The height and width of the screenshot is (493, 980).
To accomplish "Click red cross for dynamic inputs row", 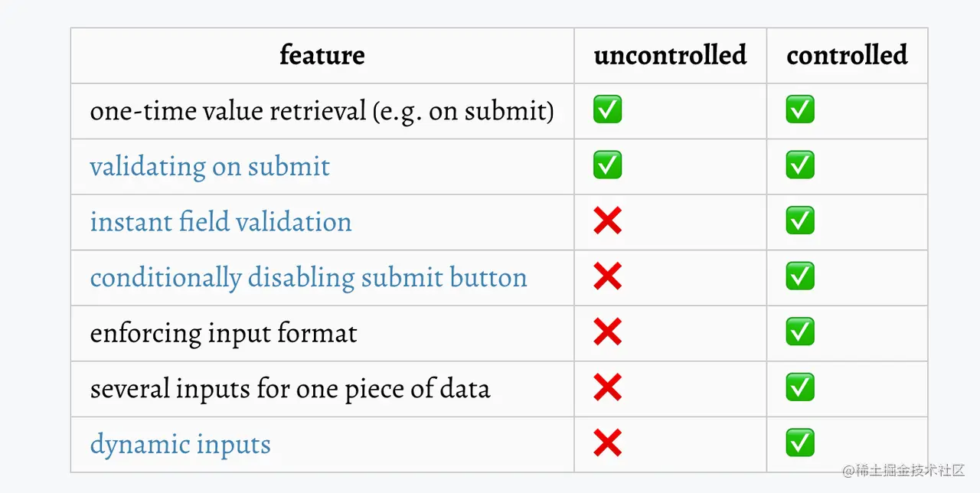I will (x=607, y=443).
